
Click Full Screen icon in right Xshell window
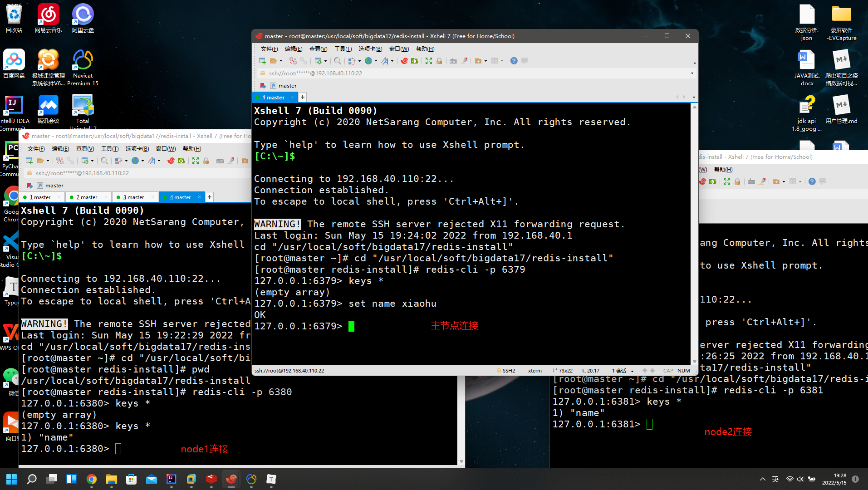[727, 181]
